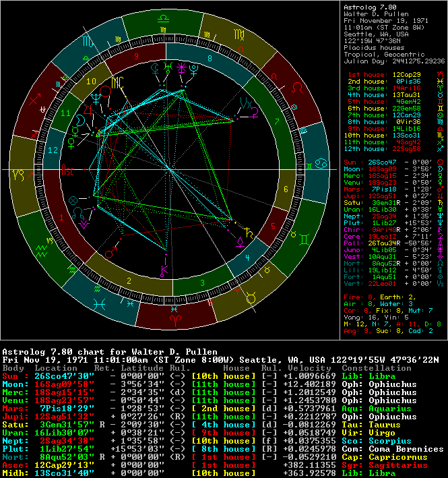Select the large Pisces sign in outer ring
This screenshot has width=448, height=478.
[x=100, y=304]
